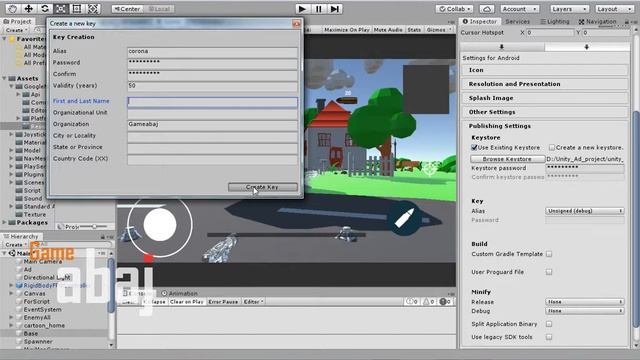The width and height of the screenshot is (640, 360).
Task: Enable Split Application Binary checkbox
Action: tap(549, 324)
